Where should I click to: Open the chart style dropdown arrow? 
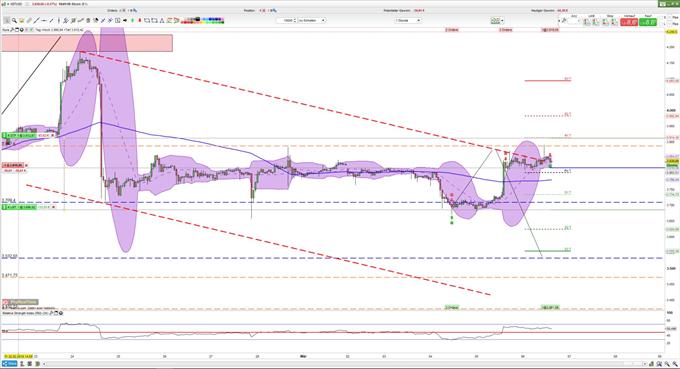click(502, 20)
